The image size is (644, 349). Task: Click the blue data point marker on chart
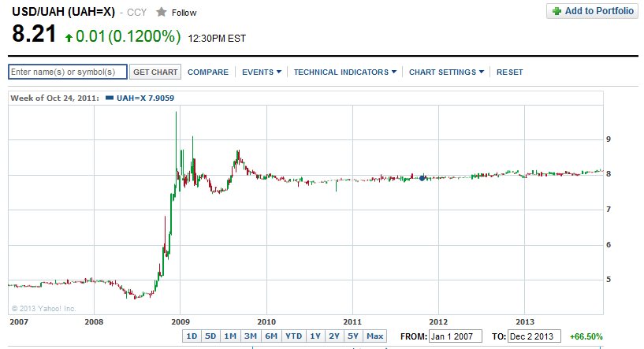click(422, 178)
